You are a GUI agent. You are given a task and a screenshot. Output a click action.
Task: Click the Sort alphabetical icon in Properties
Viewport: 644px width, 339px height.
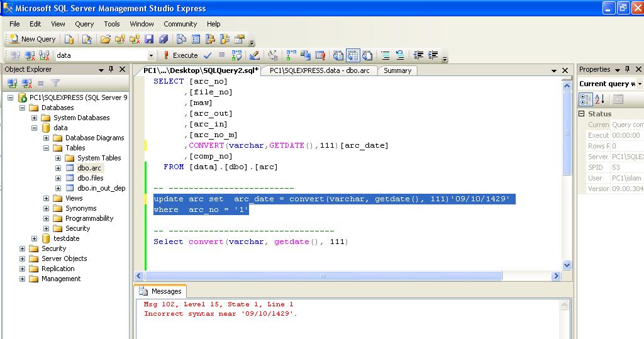pyautogui.click(x=599, y=99)
